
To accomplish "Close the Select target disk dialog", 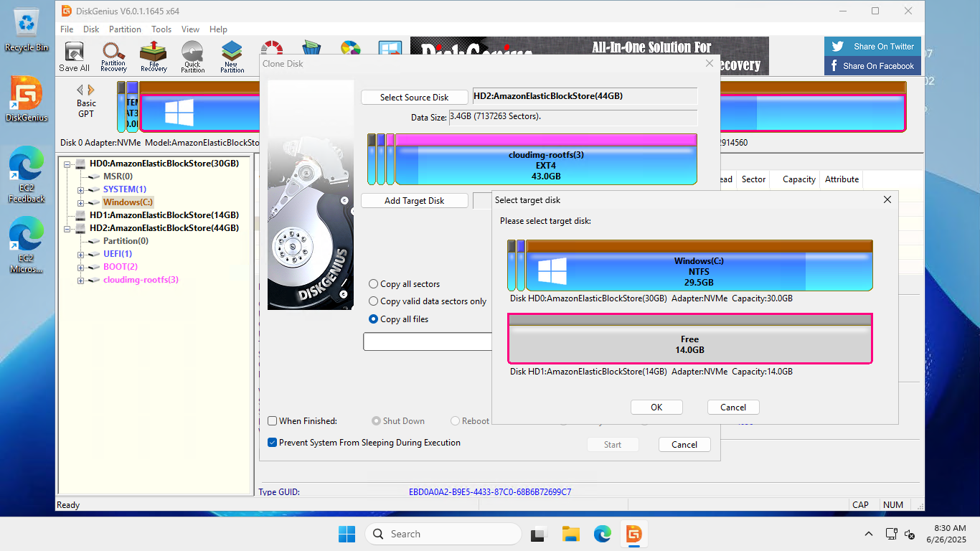I will pyautogui.click(x=887, y=199).
